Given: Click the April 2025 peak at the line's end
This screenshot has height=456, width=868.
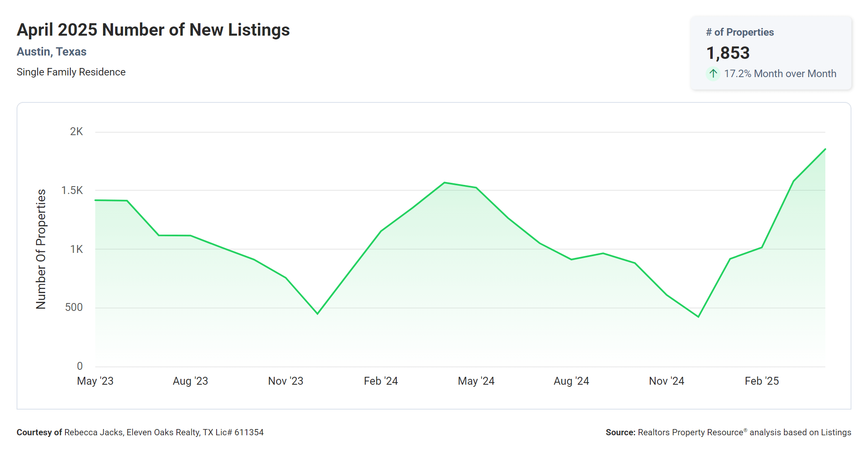Looking at the screenshot, I should point(825,149).
